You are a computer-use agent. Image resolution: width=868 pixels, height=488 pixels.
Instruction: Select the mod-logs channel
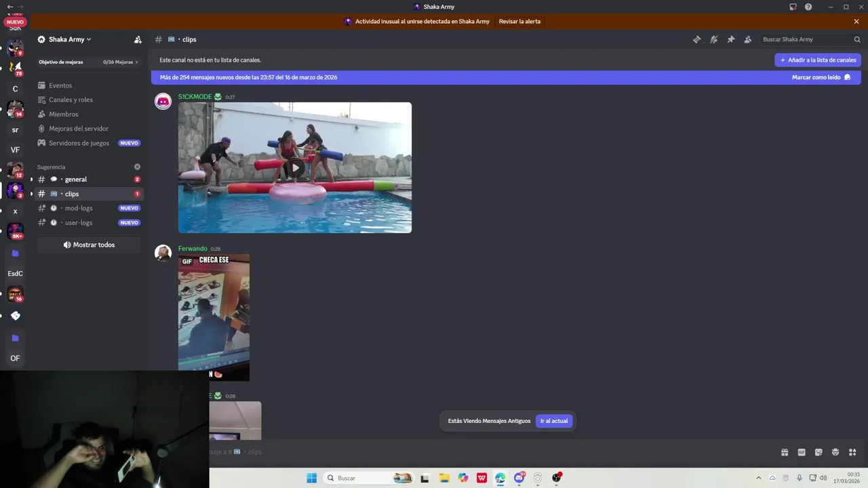click(88, 208)
